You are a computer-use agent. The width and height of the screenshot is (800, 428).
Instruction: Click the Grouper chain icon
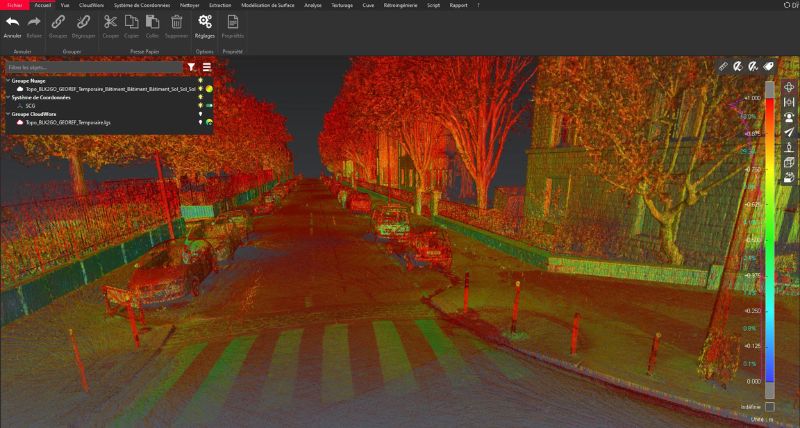(58, 22)
